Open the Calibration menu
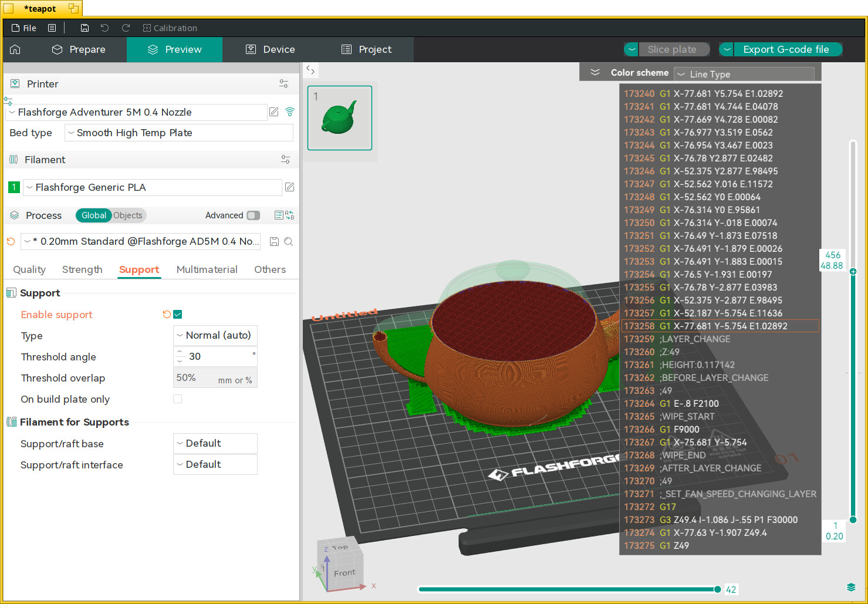Screen dimensions: 868x604 pyautogui.click(x=170, y=28)
